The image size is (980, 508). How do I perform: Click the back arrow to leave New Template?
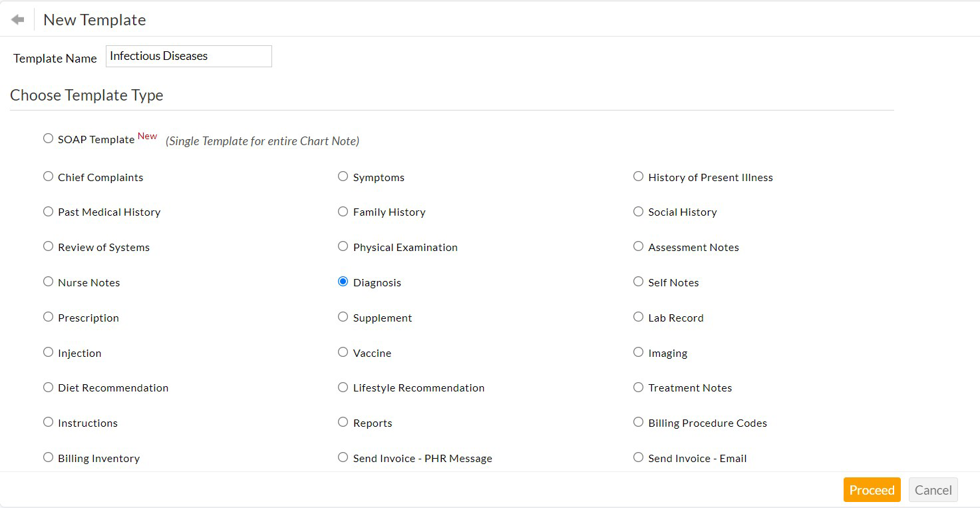pyautogui.click(x=17, y=19)
